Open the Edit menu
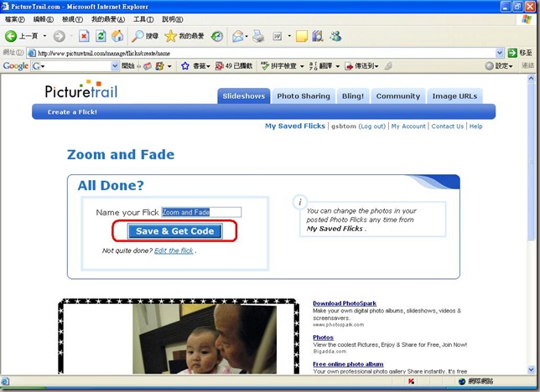This screenshot has width=540, height=392. pyautogui.click(x=43, y=19)
